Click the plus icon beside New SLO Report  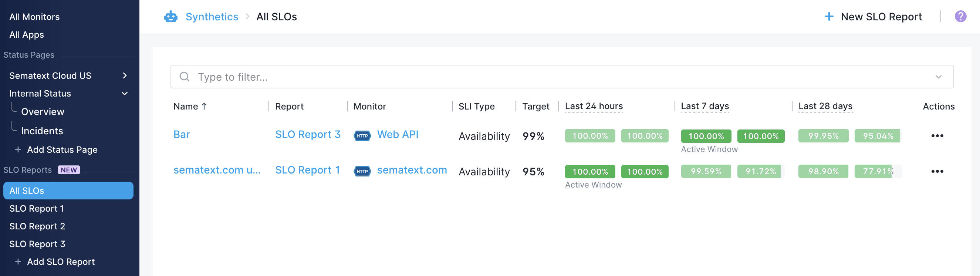[829, 16]
